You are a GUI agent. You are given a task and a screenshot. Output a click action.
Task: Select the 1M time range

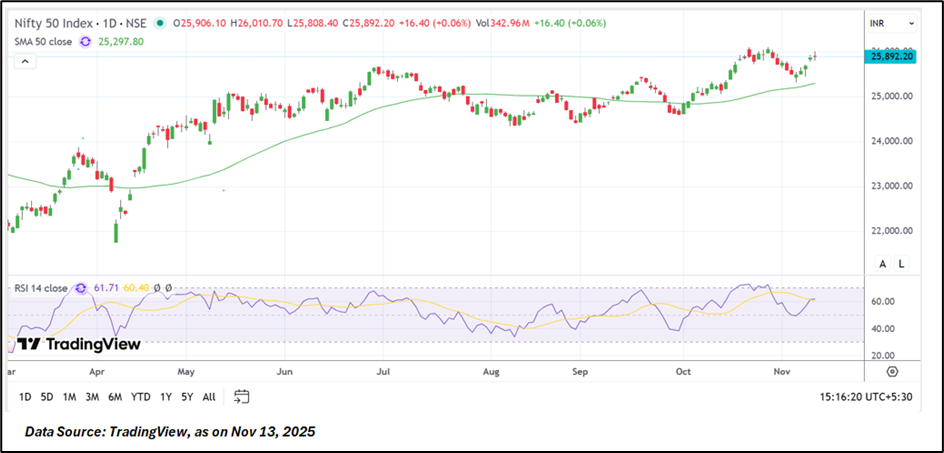tap(70, 396)
